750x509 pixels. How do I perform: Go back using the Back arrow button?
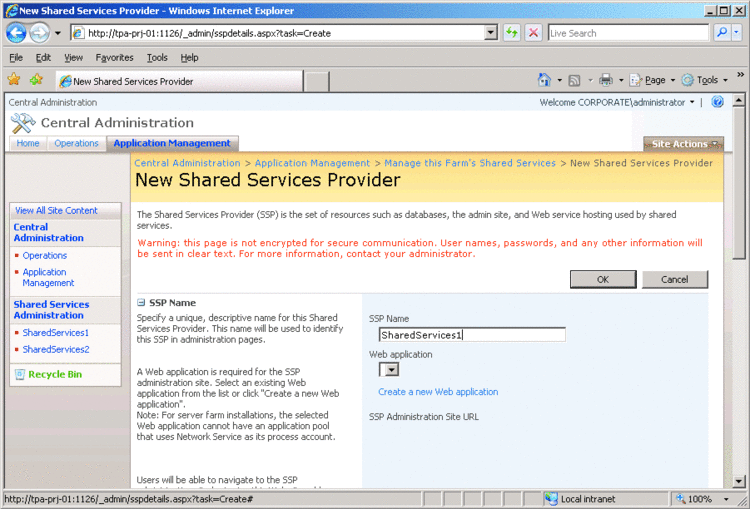coord(16,33)
